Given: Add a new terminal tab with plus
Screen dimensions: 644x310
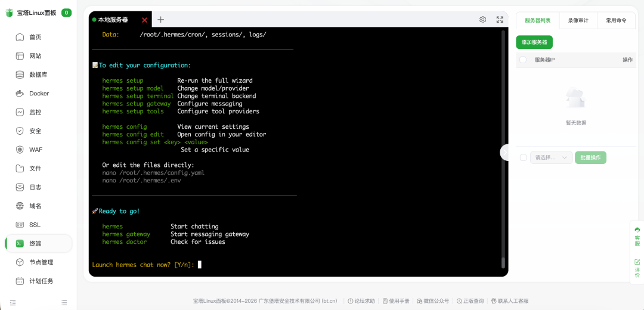Looking at the screenshot, I should (x=160, y=20).
